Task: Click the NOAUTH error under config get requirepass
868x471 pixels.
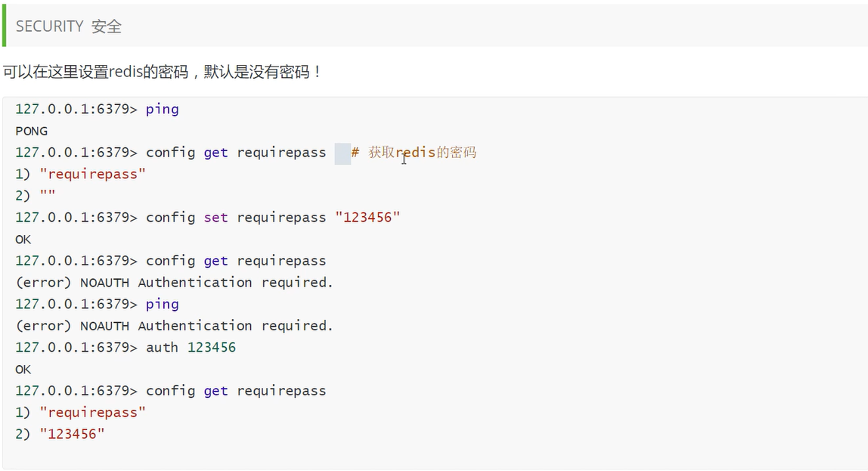Action: pyautogui.click(x=175, y=282)
